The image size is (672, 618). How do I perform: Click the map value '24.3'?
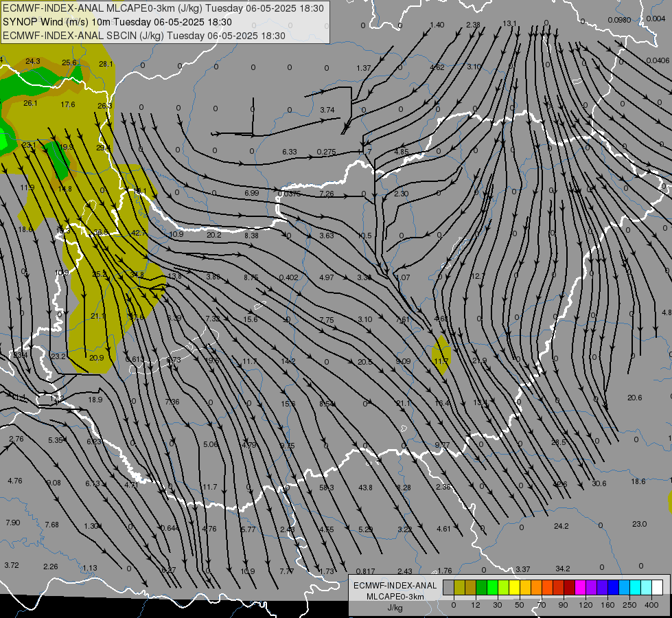[32, 61]
